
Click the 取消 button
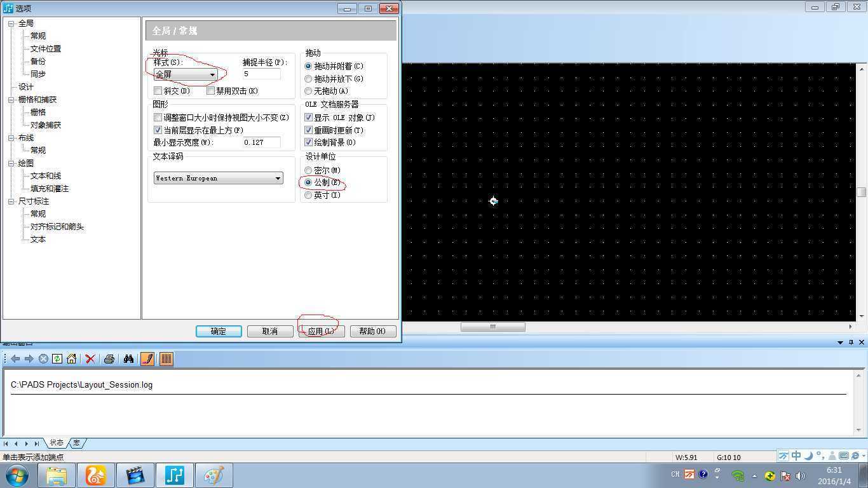click(270, 331)
